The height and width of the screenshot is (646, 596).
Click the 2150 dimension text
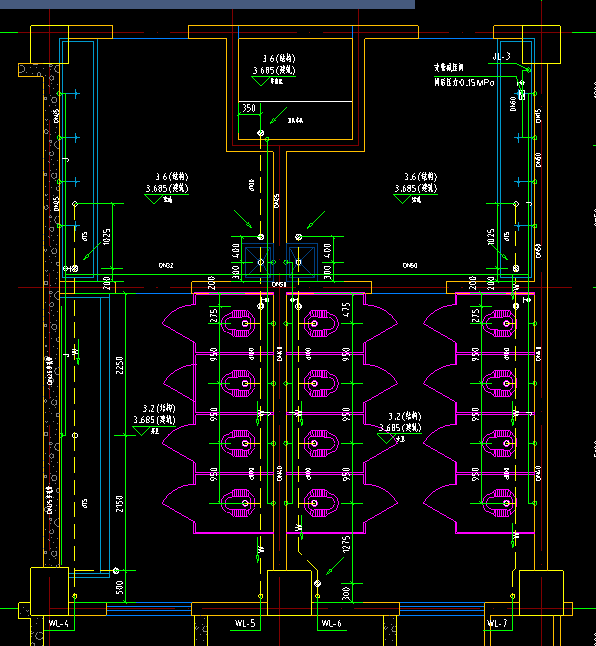[119, 503]
